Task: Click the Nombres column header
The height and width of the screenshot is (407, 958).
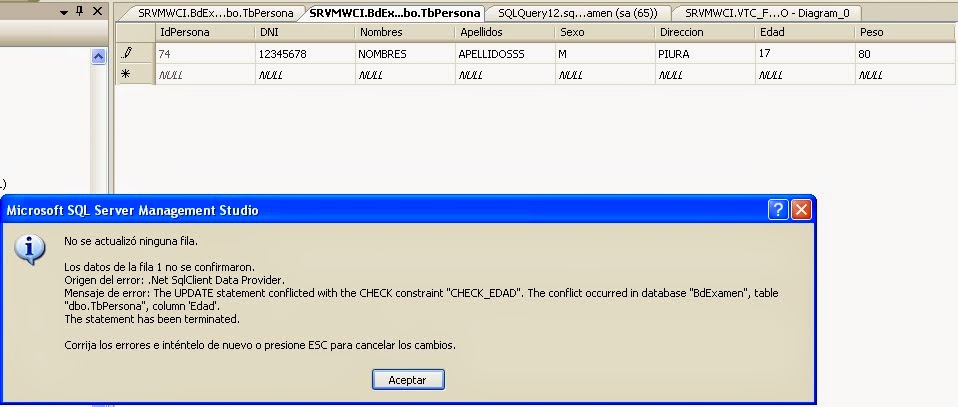Action: tap(405, 32)
